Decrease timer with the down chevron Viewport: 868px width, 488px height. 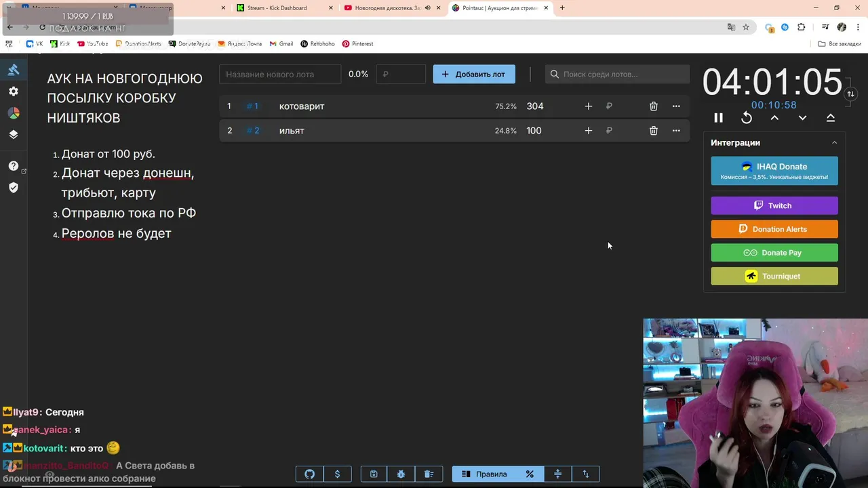tap(802, 118)
